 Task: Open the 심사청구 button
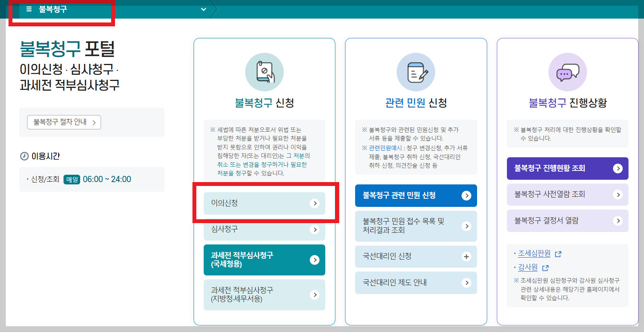pyautogui.click(x=264, y=229)
